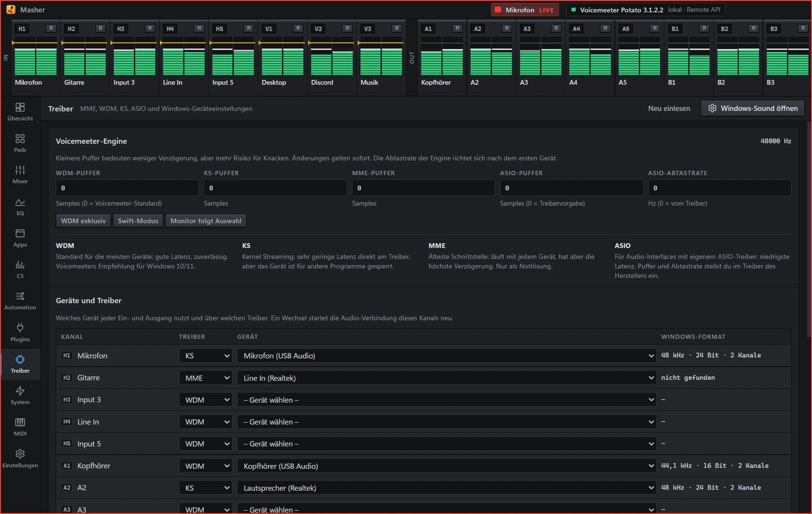Open the Gitarre driver dropdown (MME)
The height and width of the screenshot is (514, 812).
pyautogui.click(x=206, y=378)
